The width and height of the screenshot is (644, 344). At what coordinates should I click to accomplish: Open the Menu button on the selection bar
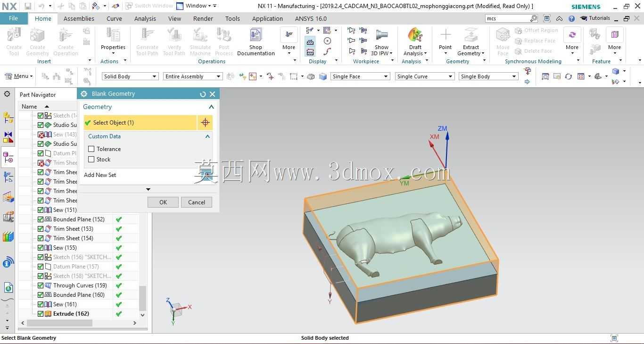18,76
